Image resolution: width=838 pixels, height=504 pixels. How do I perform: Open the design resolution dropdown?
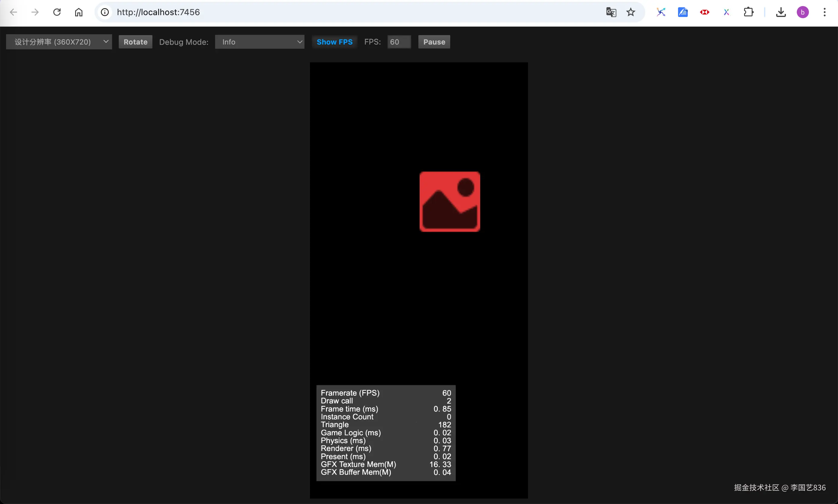pyautogui.click(x=59, y=42)
